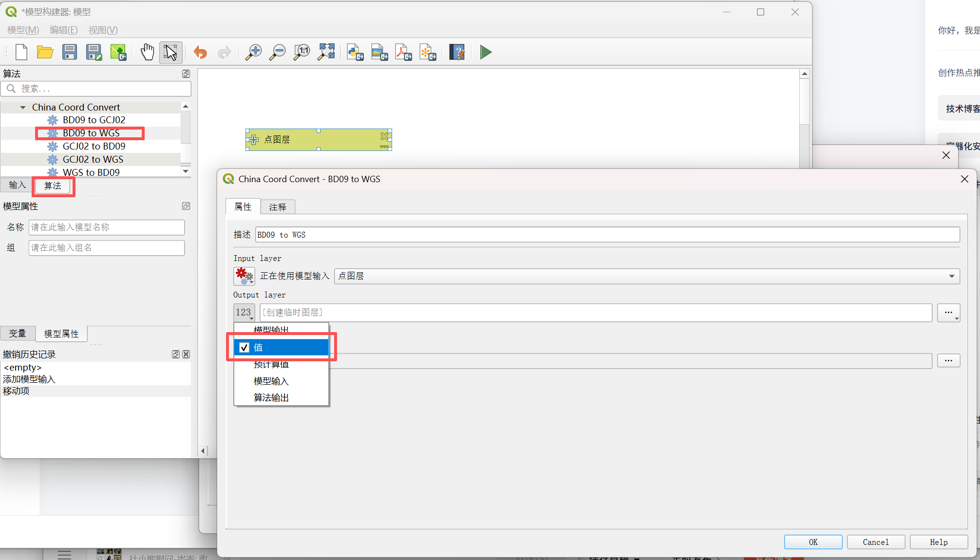Open the 123 output type dropdown
The width and height of the screenshot is (980, 560).
tap(244, 313)
